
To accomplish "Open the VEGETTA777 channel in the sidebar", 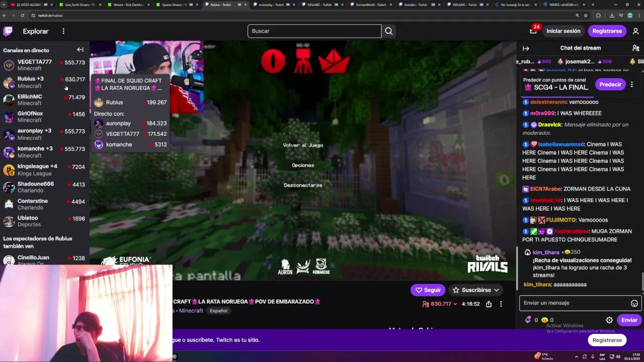I will point(45,65).
